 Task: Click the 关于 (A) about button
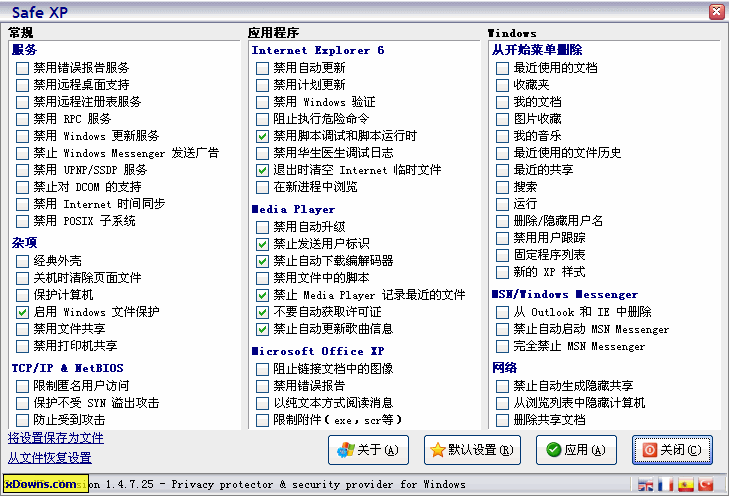click(368, 450)
